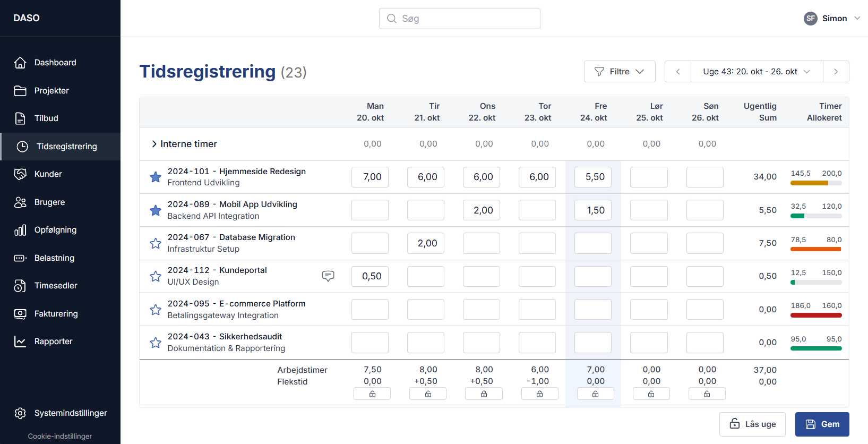
Task: Unfavorite Hjemmeside Redesign with star
Action: pos(156,177)
